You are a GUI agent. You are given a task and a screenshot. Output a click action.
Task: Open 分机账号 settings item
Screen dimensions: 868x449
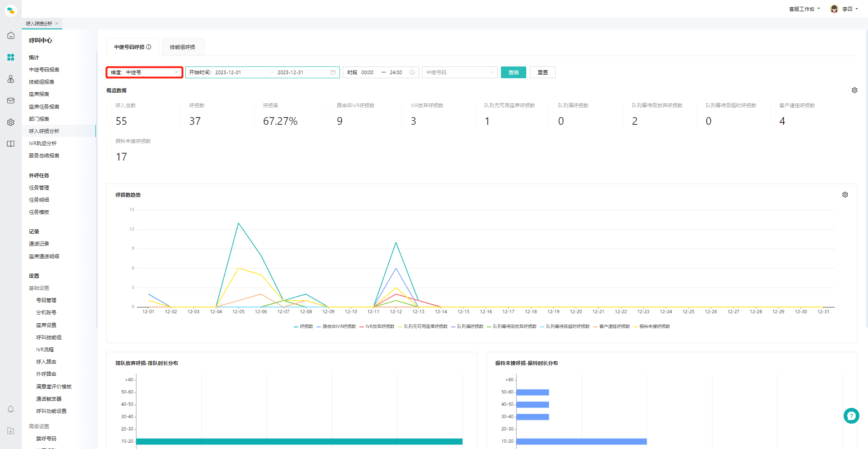pyautogui.click(x=46, y=312)
